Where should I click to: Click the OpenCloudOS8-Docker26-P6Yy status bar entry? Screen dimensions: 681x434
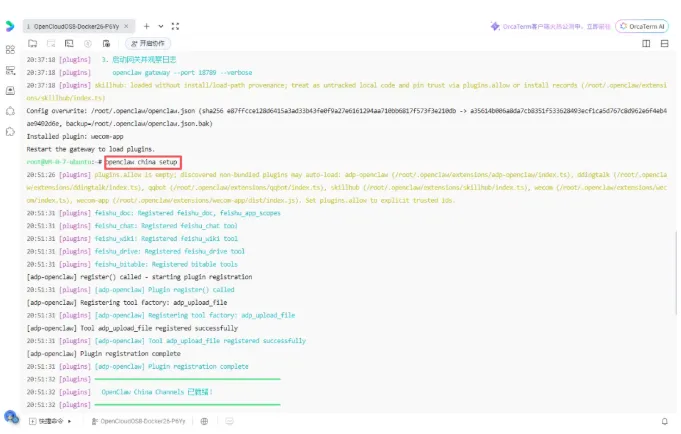(x=139, y=421)
